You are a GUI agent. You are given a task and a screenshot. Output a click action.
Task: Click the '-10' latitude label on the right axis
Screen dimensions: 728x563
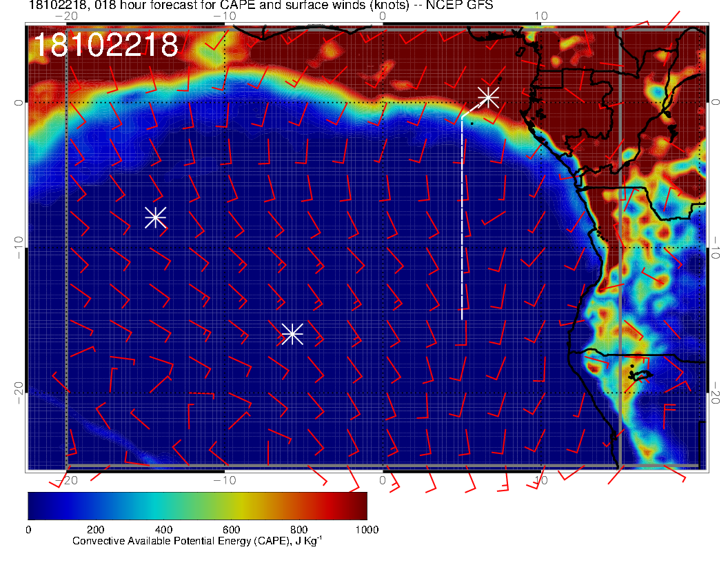tap(716, 248)
